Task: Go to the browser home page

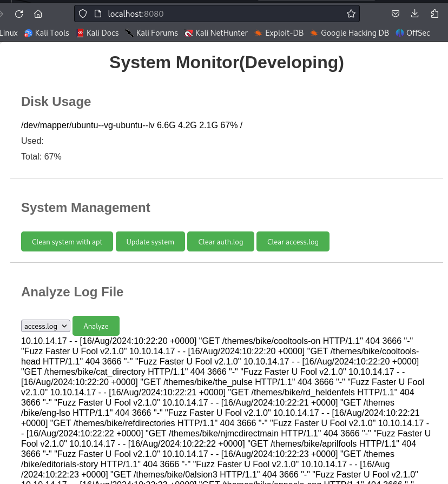Action: [x=38, y=14]
